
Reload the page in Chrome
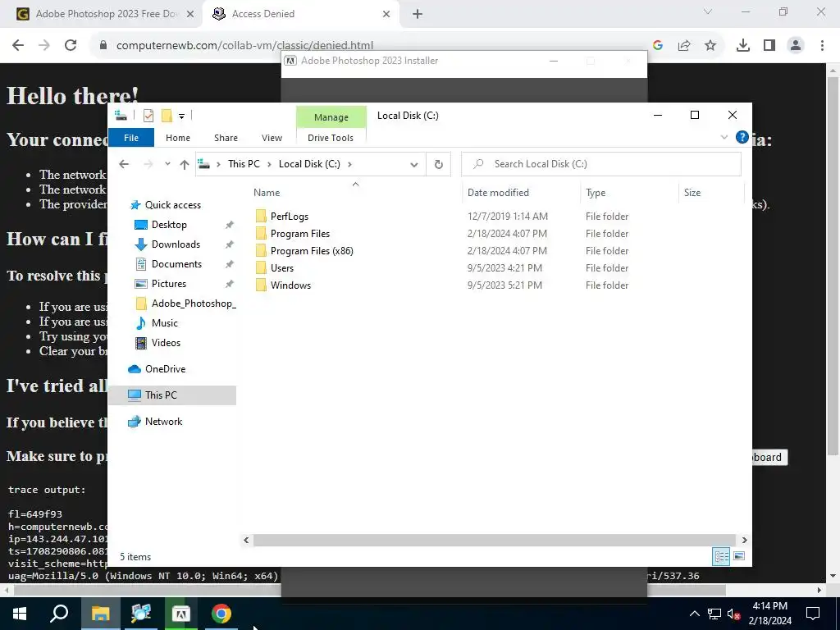click(x=71, y=45)
